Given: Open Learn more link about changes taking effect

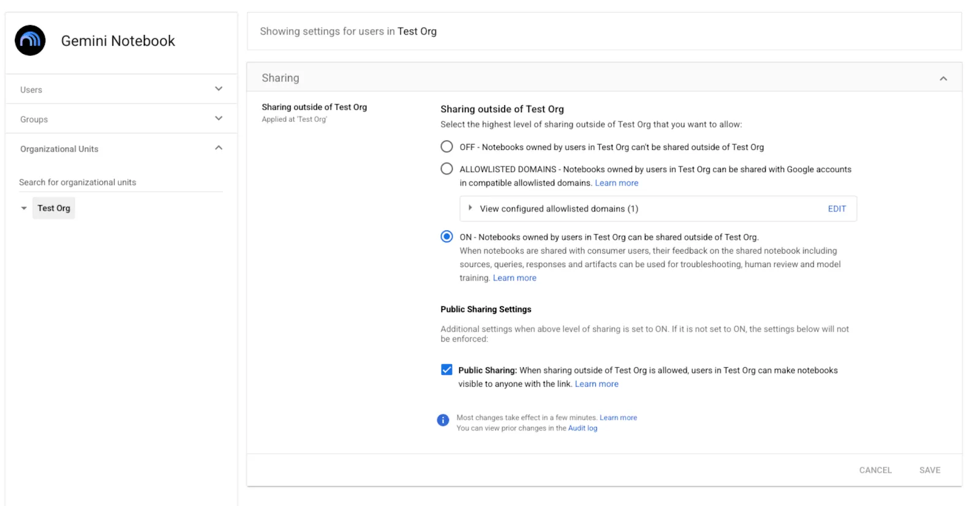Looking at the screenshot, I should coord(618,417).
